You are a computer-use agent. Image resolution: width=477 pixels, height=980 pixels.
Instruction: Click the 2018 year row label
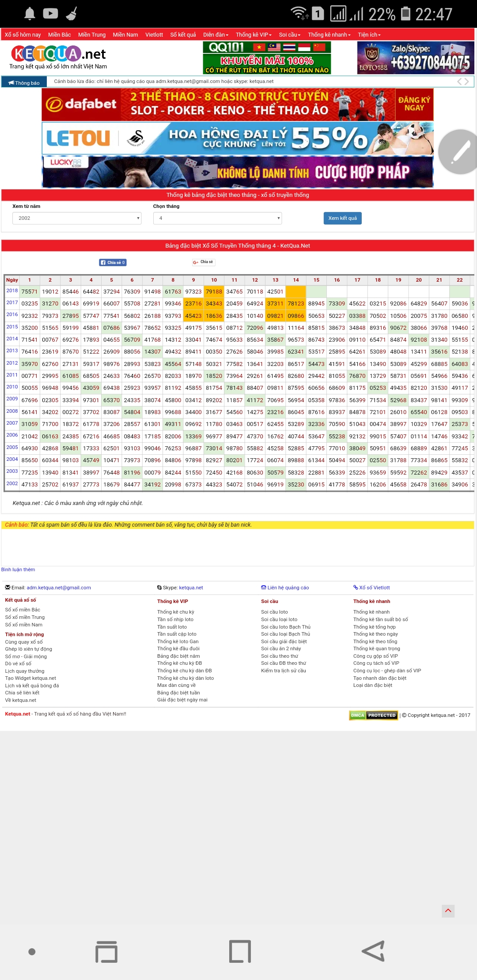(12, 290)
